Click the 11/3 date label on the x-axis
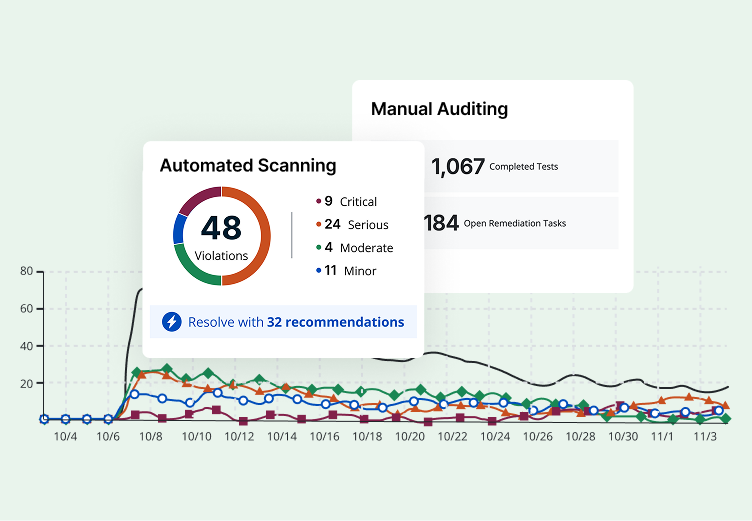The image size is (752, 521). [705, 437]
